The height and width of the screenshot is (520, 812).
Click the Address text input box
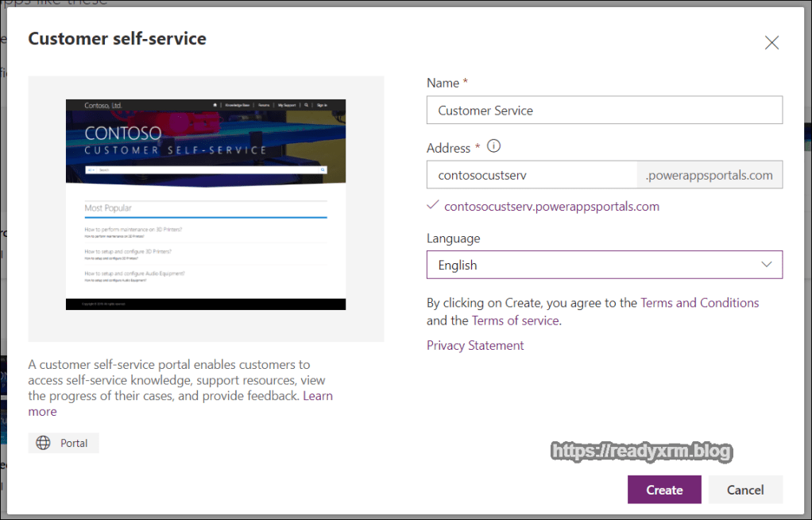532,174
